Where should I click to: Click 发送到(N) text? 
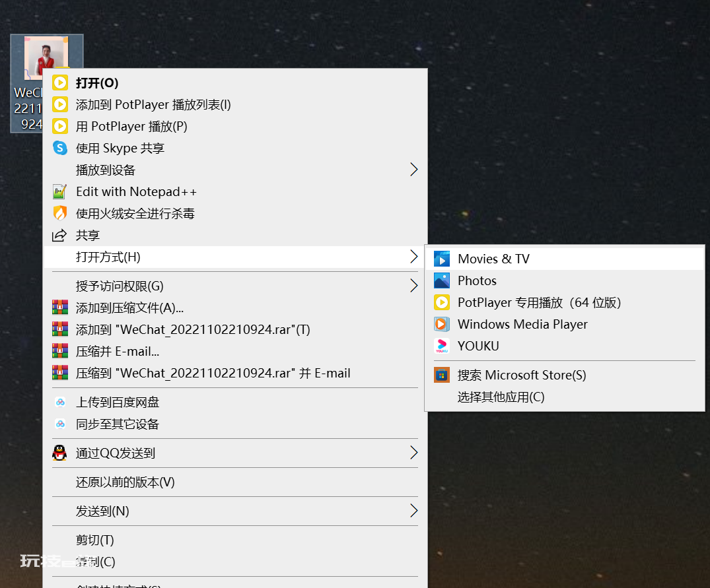pyautogui.click(x=102, y=511)
